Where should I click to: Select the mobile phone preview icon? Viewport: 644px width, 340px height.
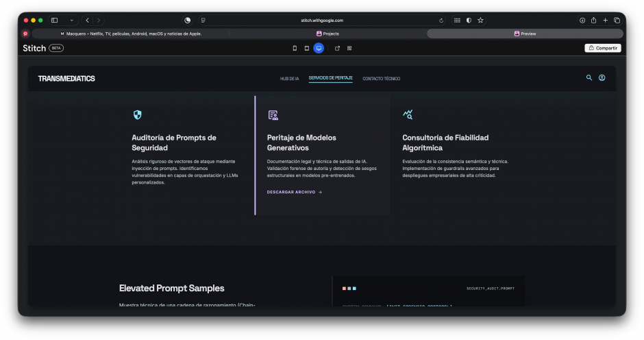[x=295, y=48]
